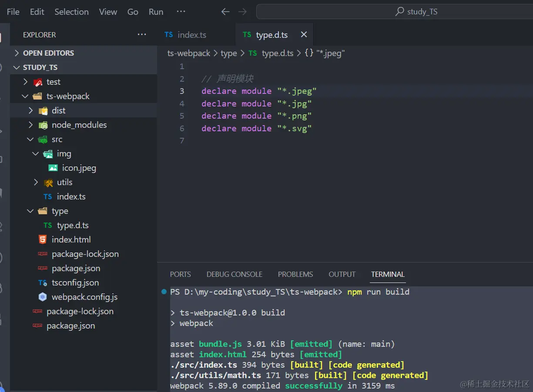Click the type folder icon
Viewport: 533px width, 392px height.
point(43,211)
